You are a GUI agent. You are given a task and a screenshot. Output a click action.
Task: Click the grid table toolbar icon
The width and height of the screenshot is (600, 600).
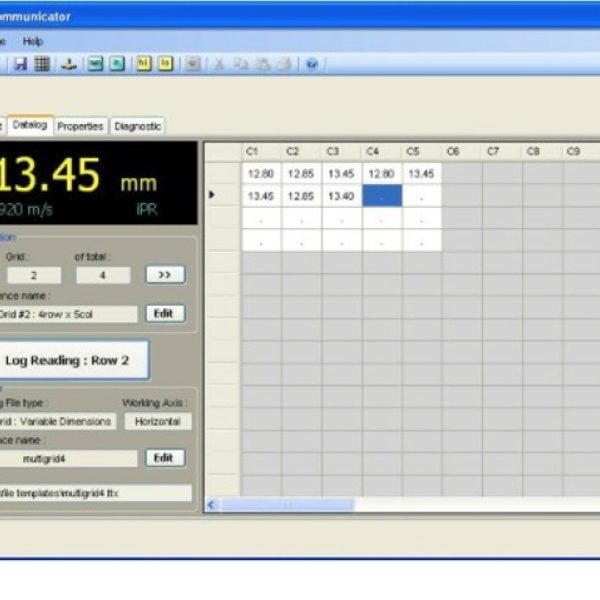tap(42, 64)
